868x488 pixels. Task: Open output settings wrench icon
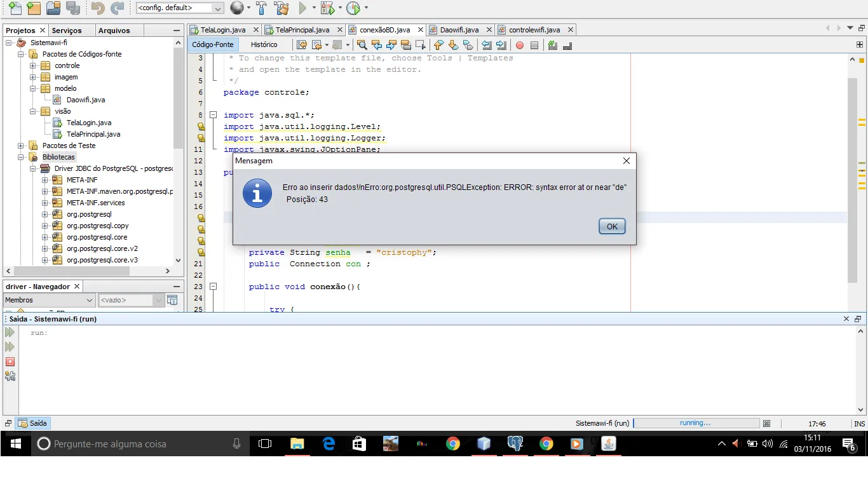10,376
